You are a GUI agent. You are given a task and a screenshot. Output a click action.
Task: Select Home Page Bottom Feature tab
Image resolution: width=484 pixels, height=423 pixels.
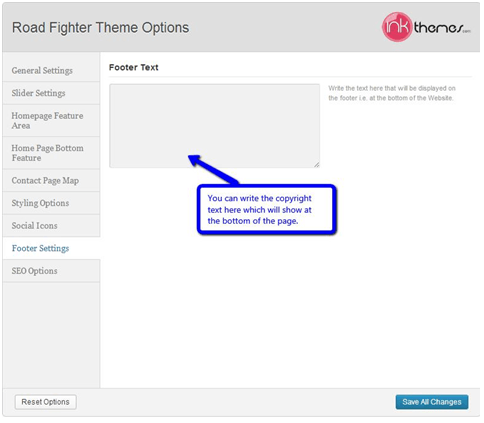tap(51, 153)
